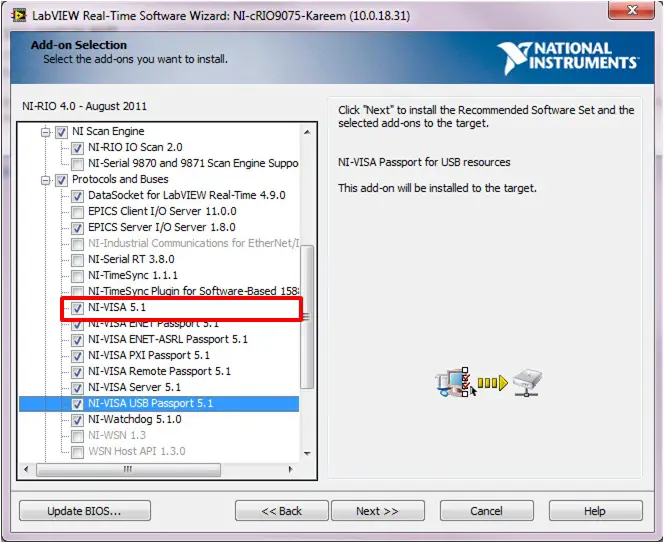Screen dimensions: 664x543
Task: Select the NI-VISA PXI Passport 5.1 label
Action: pos(149,355)
